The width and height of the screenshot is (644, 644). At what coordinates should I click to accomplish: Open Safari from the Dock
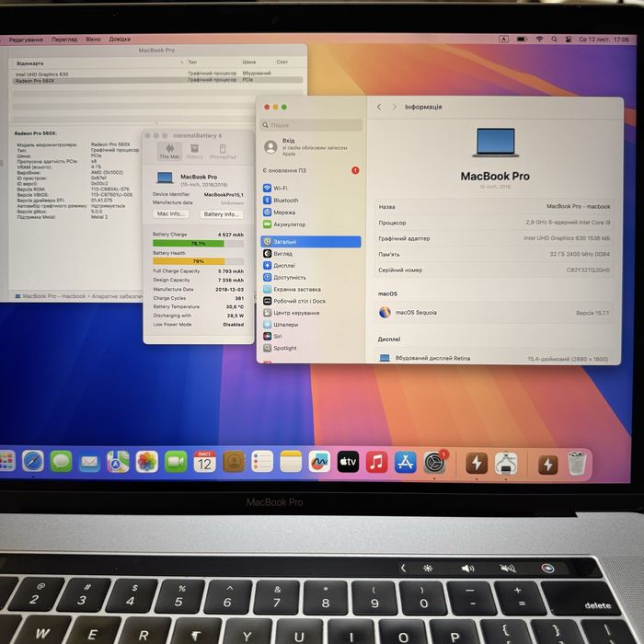pyautogui.click(x=33, y=461)
